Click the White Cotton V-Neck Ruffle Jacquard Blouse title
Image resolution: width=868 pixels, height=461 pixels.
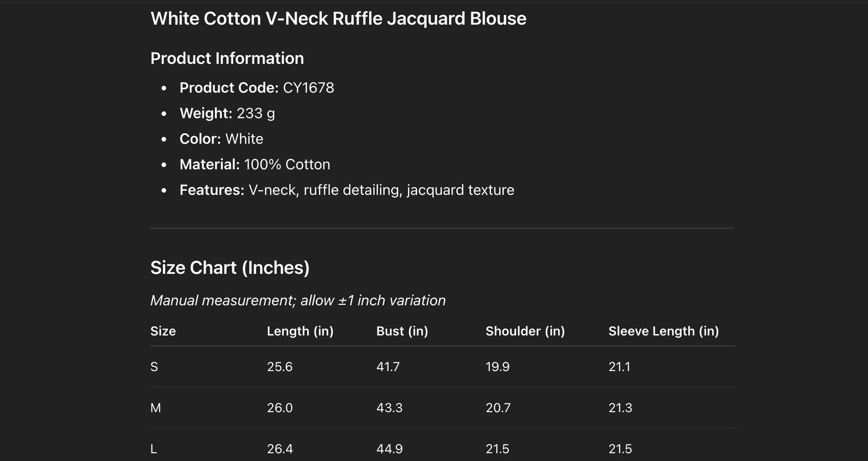click(x=338, y=19)
